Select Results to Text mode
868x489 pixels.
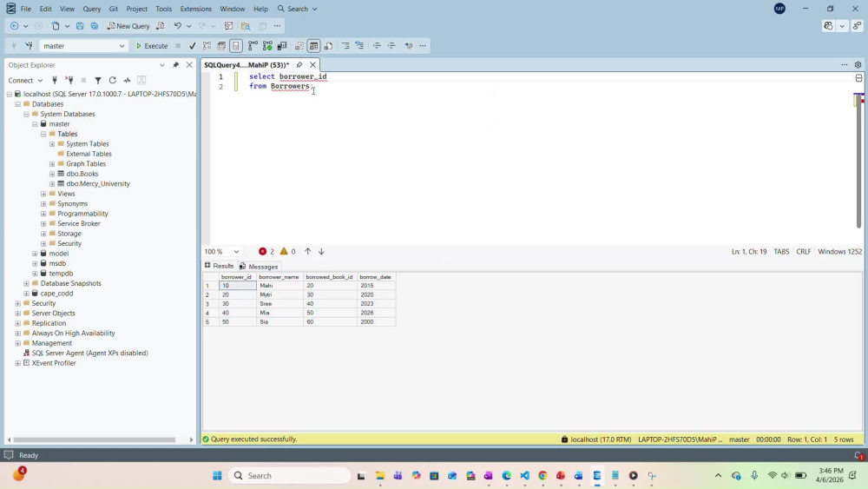pos(299,46)
